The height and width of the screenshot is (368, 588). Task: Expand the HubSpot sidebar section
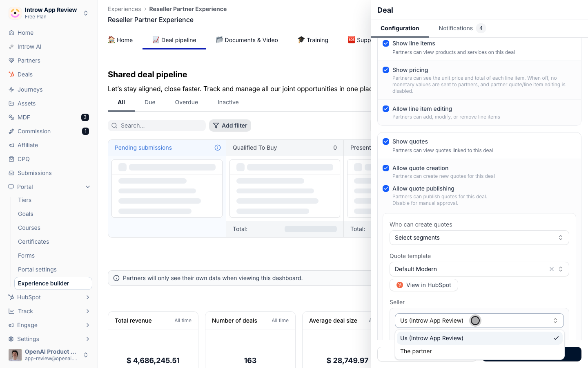(x=88, y=297)
